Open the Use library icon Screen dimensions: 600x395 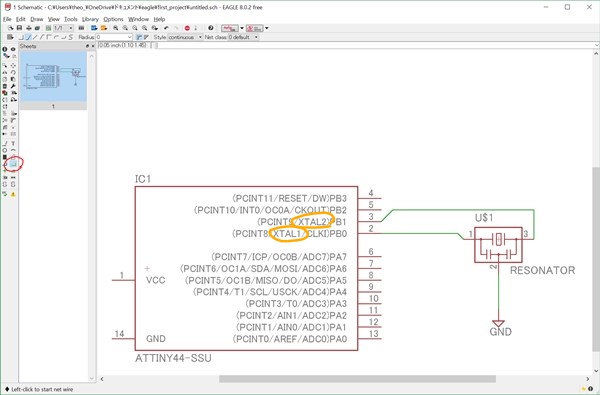pos(81,28)
